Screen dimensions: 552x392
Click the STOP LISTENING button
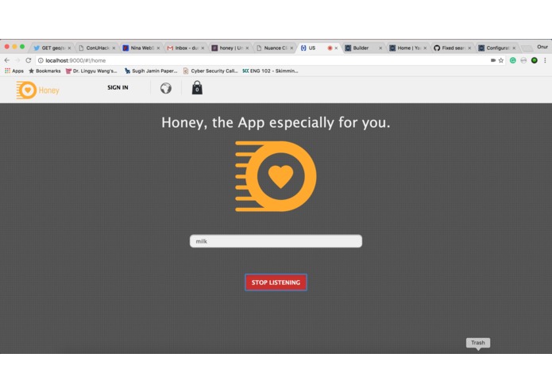point(276,282)
